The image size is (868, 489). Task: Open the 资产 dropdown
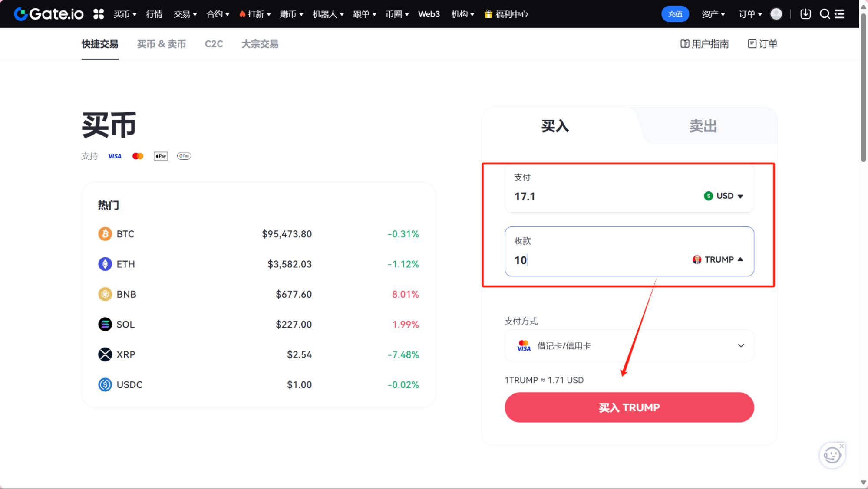[713, 14]
